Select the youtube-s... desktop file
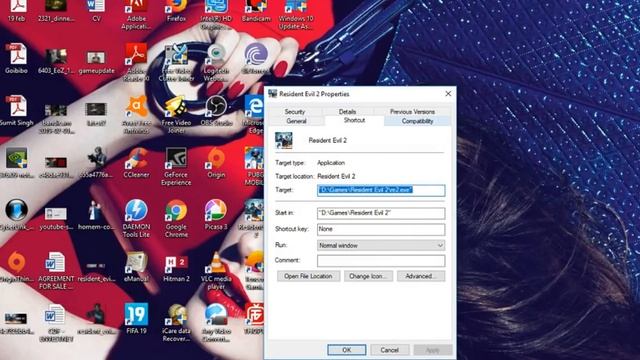The height and width of the screenshot is (360, 640). [x=56, y=219]
